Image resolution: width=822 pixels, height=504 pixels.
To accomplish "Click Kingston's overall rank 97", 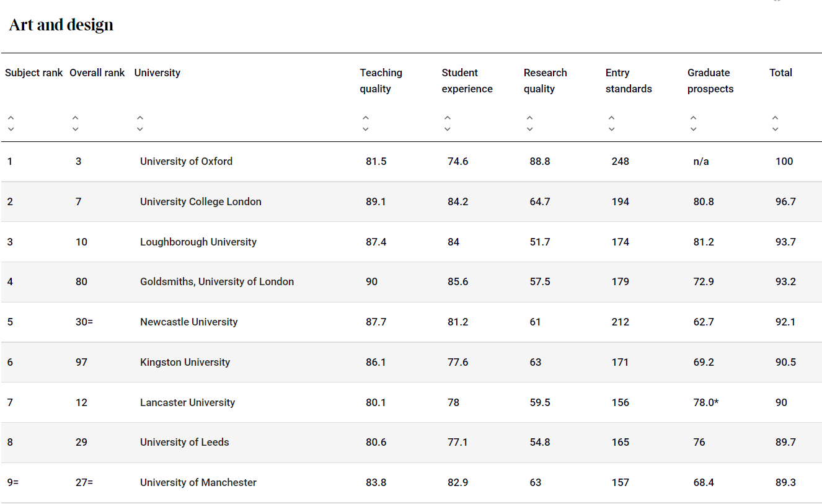I will (x=81, y=362).
